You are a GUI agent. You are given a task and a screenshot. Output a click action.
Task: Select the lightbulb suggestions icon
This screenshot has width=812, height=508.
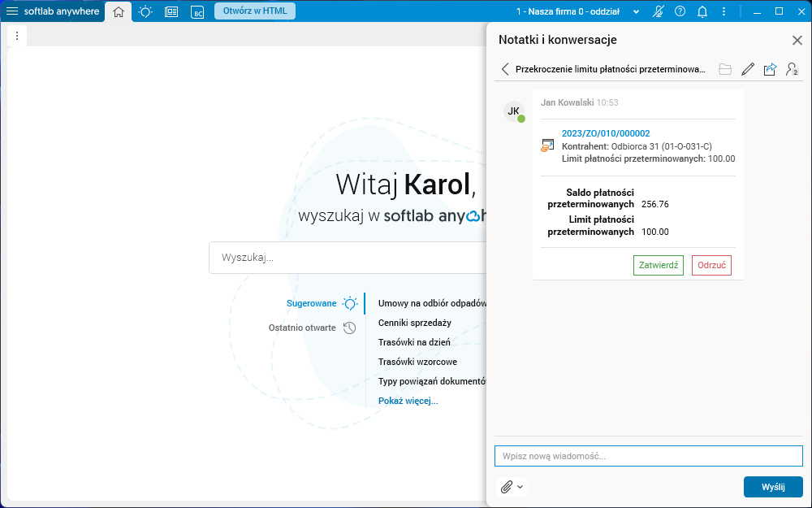pos(145,11)
